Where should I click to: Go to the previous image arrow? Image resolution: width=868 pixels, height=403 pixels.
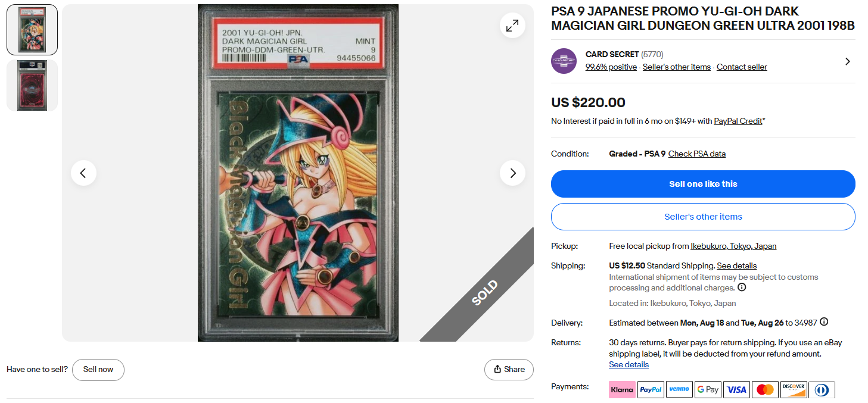point(83,173)
